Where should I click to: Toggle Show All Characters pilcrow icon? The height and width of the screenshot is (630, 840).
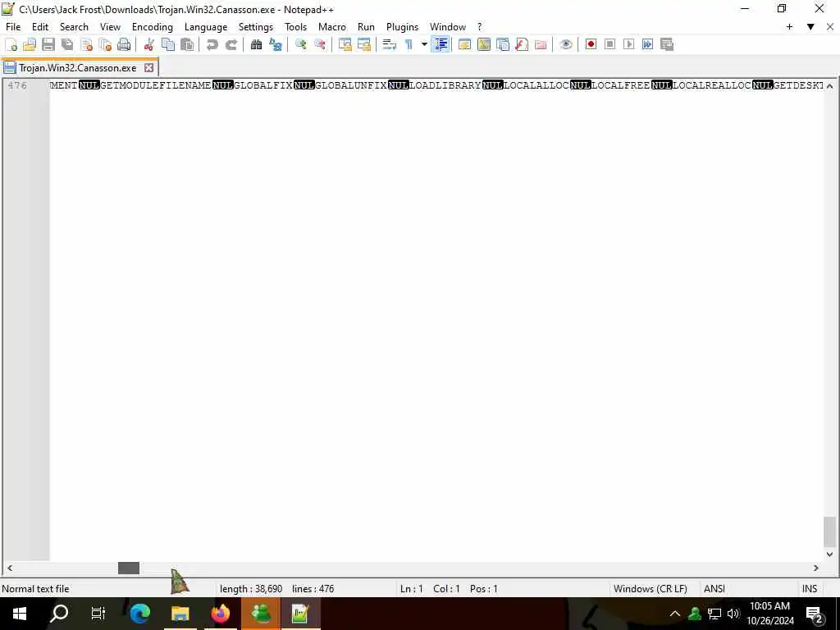[x=409, y=44]
